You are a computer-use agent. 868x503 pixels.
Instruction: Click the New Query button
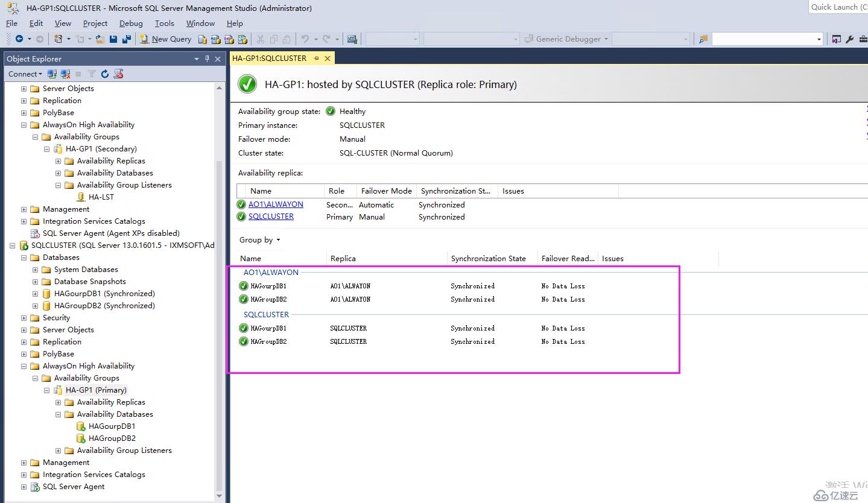(166, 39)
